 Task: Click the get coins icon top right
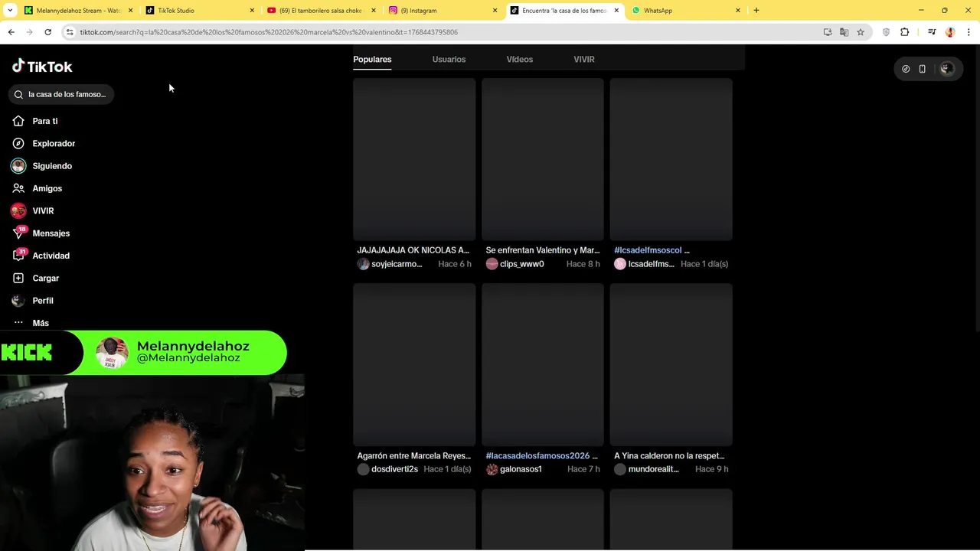tap(906, 69)
